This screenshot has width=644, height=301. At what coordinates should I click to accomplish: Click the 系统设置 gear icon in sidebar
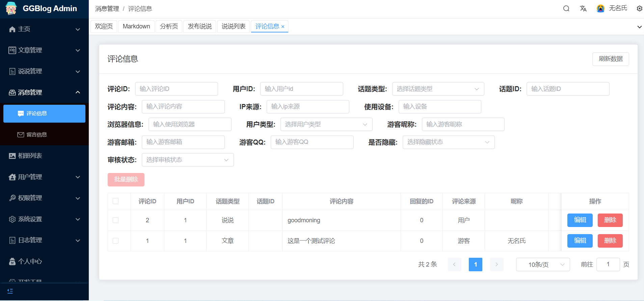point(12,219)
